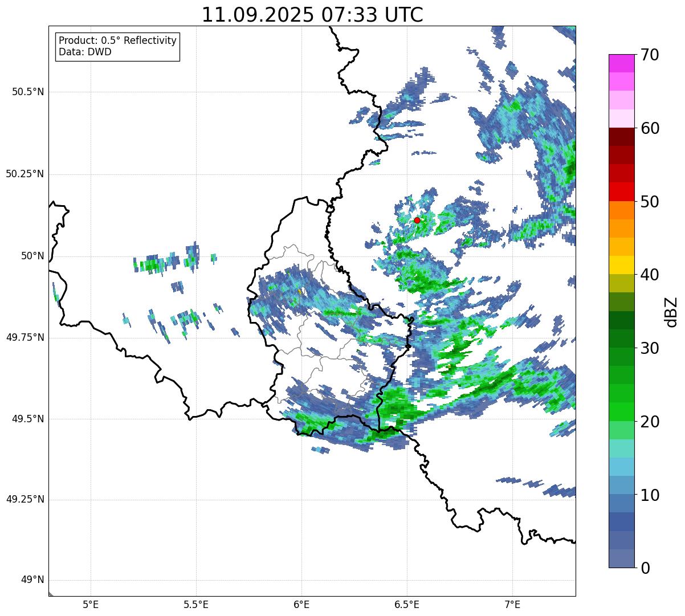Click the colorbar tick label '60'
Screen dimensions: 685x616
(650, 128)
